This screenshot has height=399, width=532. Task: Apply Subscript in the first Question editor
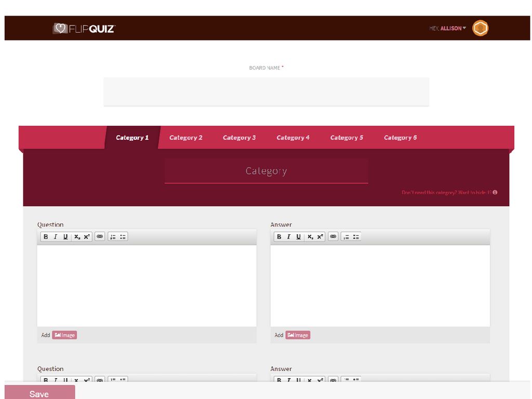point(77,237)
